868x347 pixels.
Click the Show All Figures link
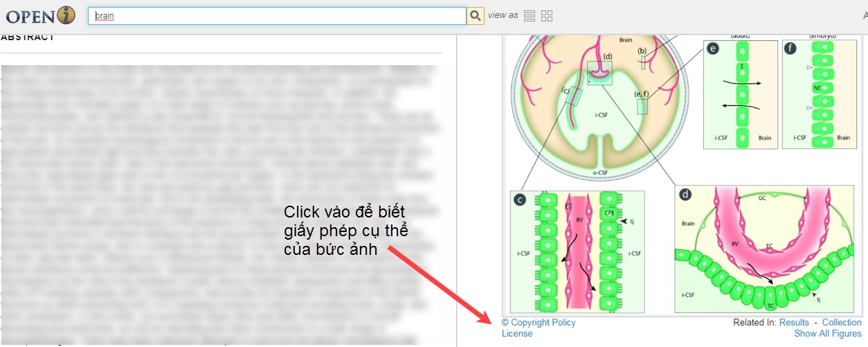[x=827, y=334]
